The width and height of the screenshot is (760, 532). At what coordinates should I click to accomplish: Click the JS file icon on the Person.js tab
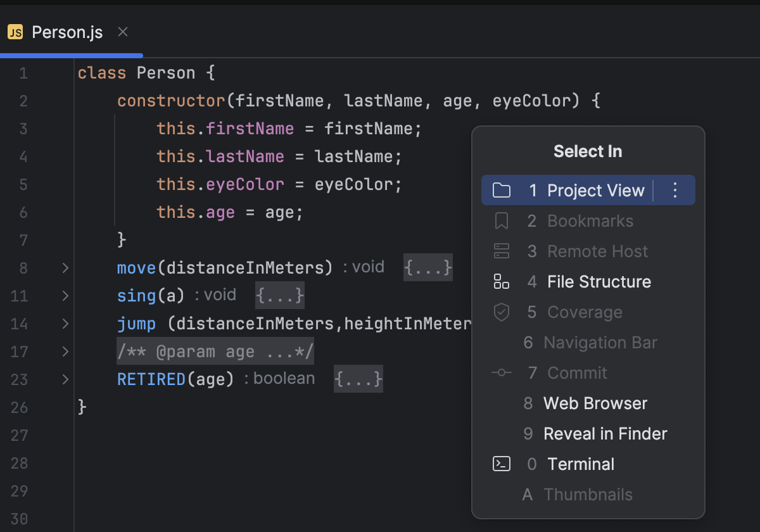[x=16, y=32]
